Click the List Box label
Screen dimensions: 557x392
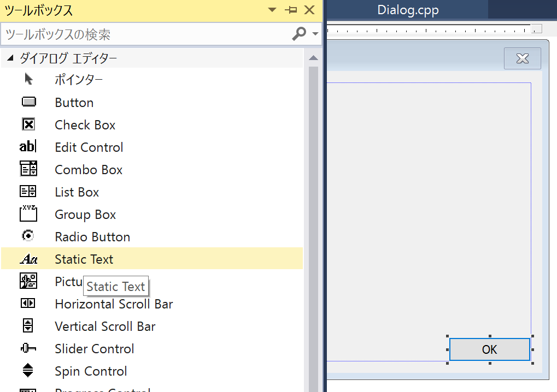(x=77, y=192)
